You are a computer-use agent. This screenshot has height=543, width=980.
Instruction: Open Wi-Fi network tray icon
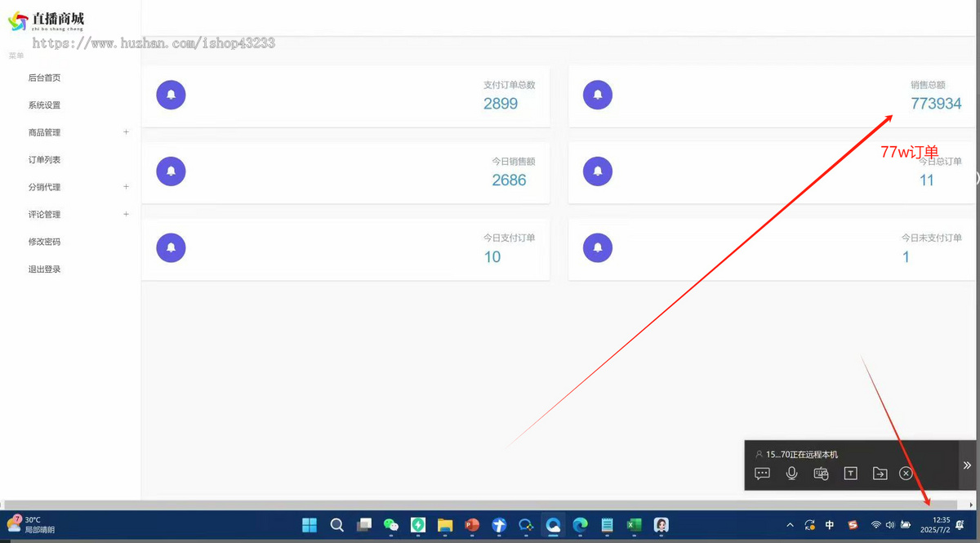tap(875, 525)
